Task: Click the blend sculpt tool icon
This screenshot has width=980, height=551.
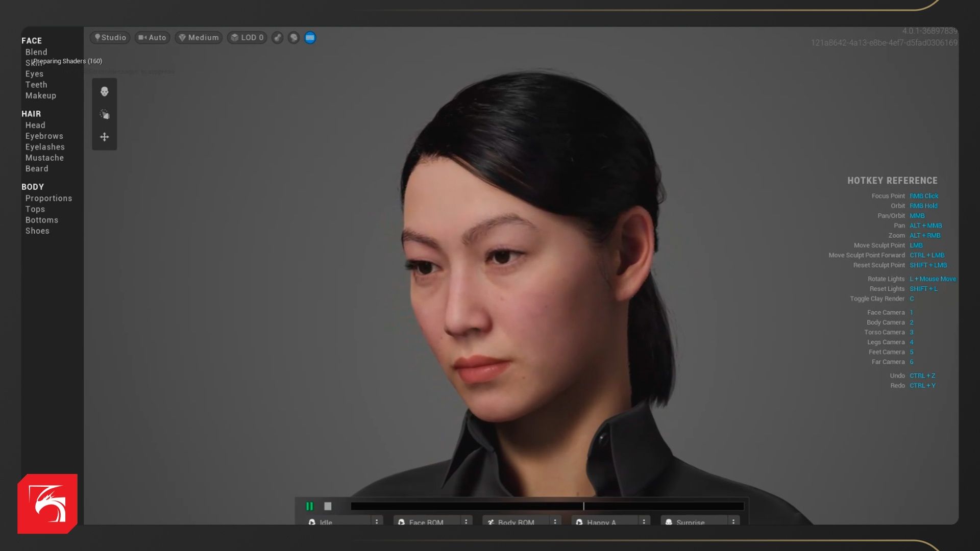Action: tap(105, 114)
